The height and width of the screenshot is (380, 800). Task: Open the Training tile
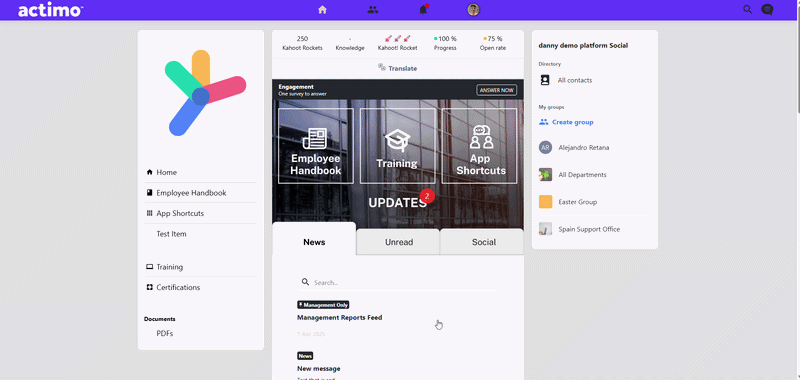click(x=397, y=146)
